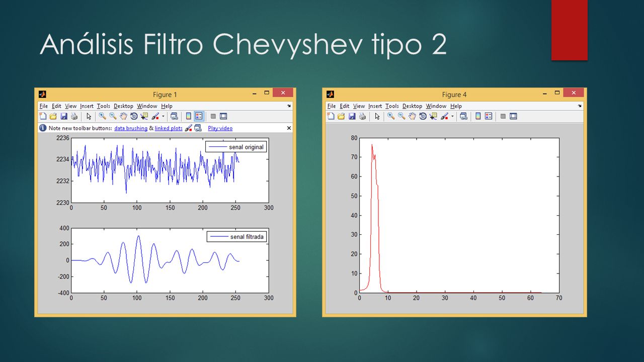Open Insert menu in Figure 1
644x362 pixels.
click(87, 106)
